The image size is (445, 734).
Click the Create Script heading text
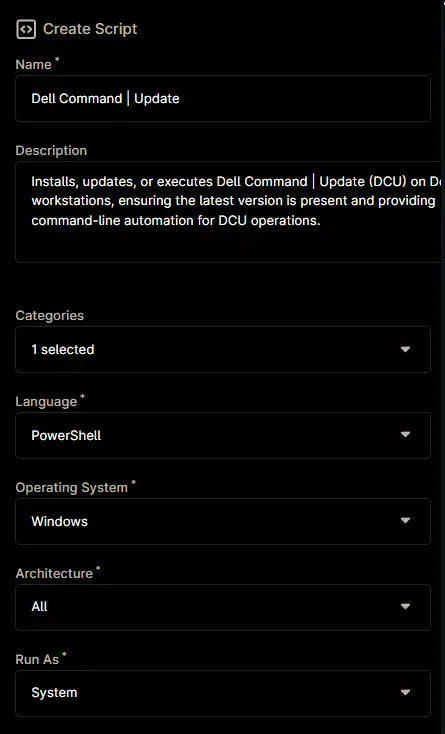tap(90, 29)
